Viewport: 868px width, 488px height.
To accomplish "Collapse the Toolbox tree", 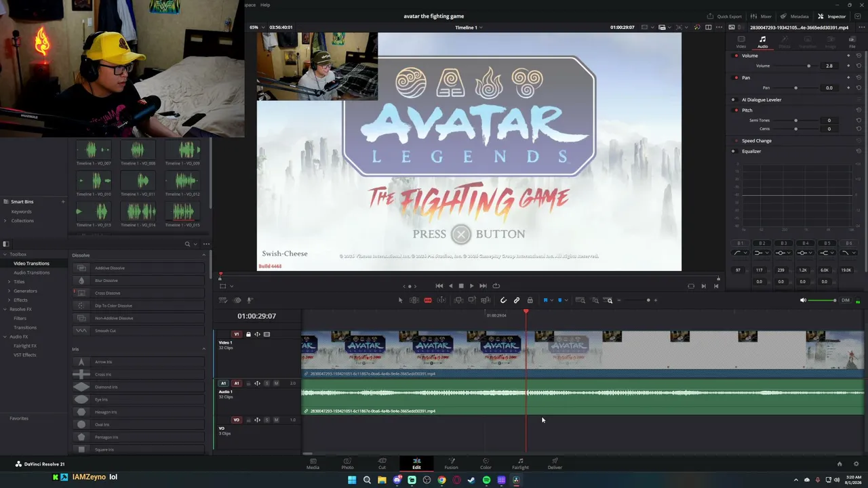I will (x=5, y=254).
